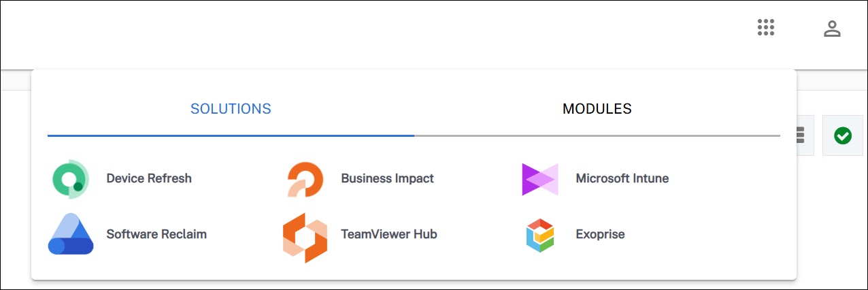Click the Device Refresh text link
Screen dimensions: 868x290
(149, 178)
